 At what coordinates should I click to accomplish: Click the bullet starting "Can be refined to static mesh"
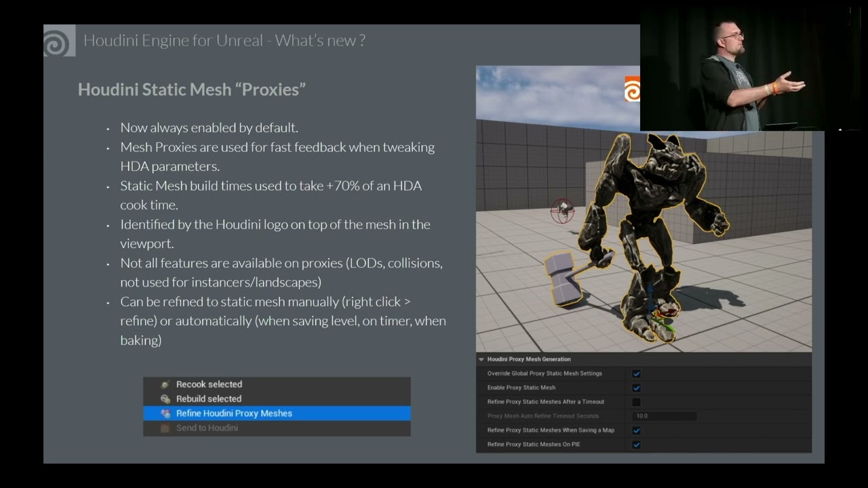point(283,321)
